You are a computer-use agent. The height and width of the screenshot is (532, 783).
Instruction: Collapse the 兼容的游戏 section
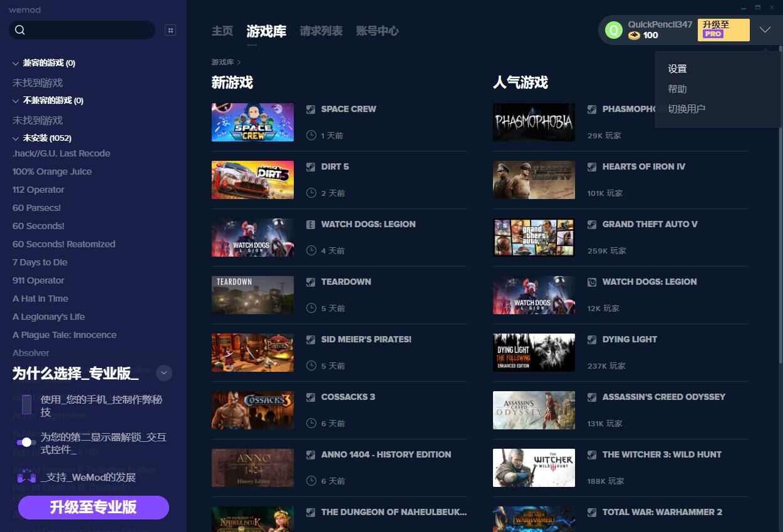point(16,63)
